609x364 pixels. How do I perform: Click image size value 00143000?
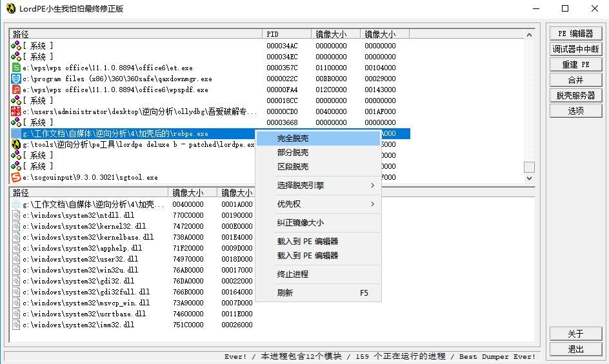click(x=380, y=90)
